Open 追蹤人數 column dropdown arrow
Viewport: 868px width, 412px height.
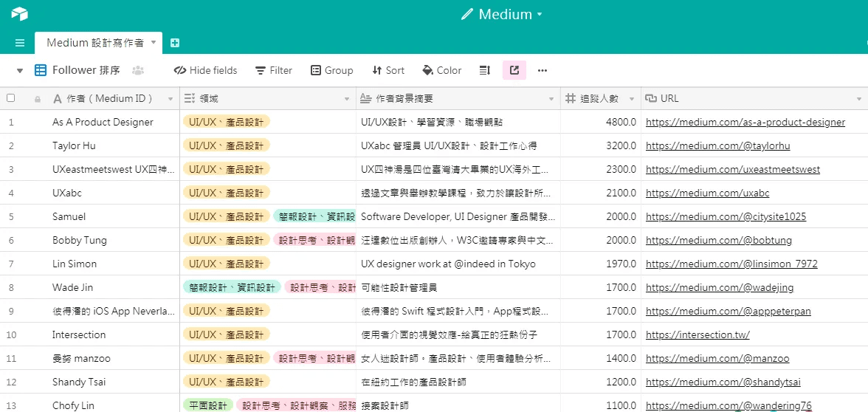[x=632, y=99]
